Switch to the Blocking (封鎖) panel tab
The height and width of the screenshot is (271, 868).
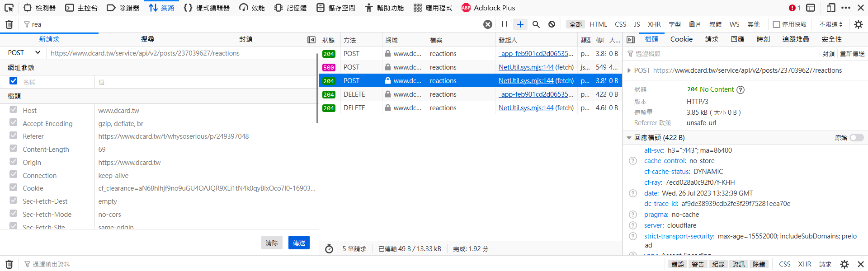(246, 39)
